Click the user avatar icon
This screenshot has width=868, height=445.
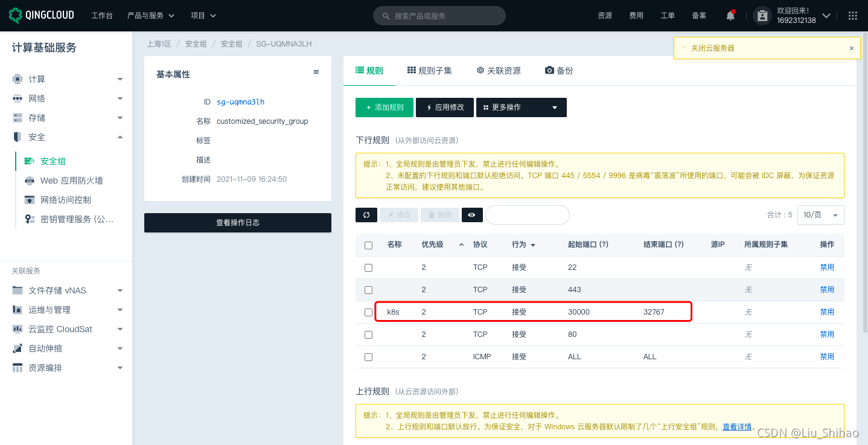[762, 16]
